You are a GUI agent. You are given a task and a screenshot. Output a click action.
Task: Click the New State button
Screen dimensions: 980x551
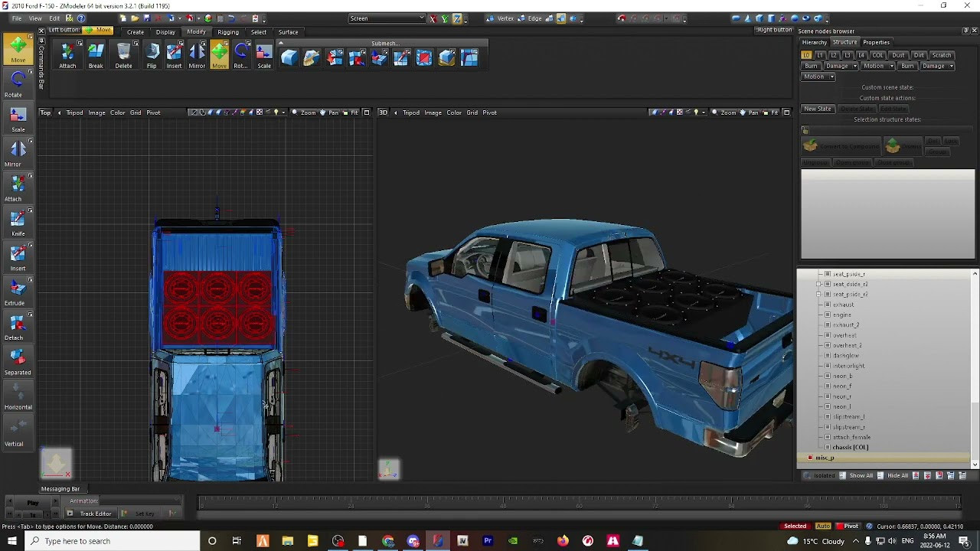(x=817, y=109)
